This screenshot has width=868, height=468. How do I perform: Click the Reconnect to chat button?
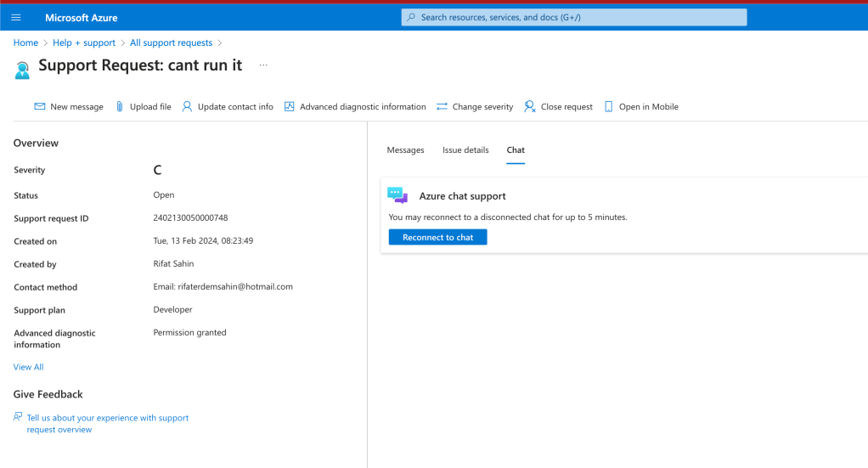click(438, 237)
